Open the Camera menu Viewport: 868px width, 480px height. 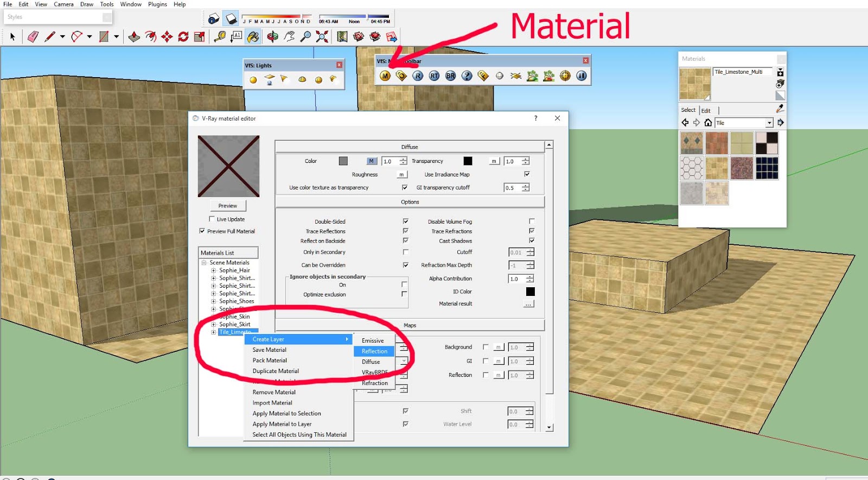pyautogui.click(x=63, y=4)
